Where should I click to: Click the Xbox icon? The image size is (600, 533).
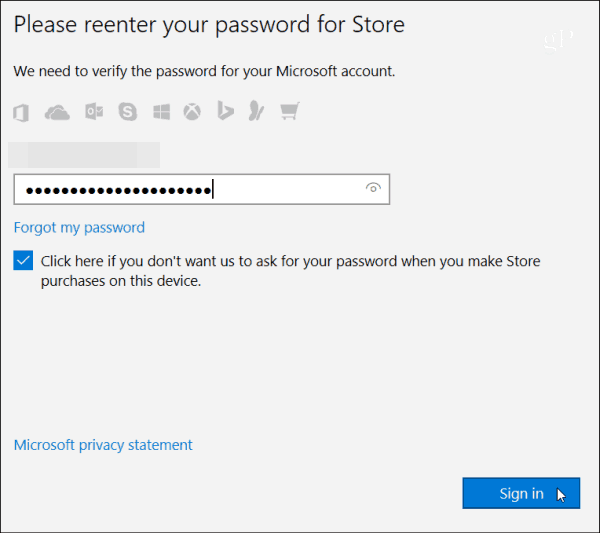pos(192,112)
